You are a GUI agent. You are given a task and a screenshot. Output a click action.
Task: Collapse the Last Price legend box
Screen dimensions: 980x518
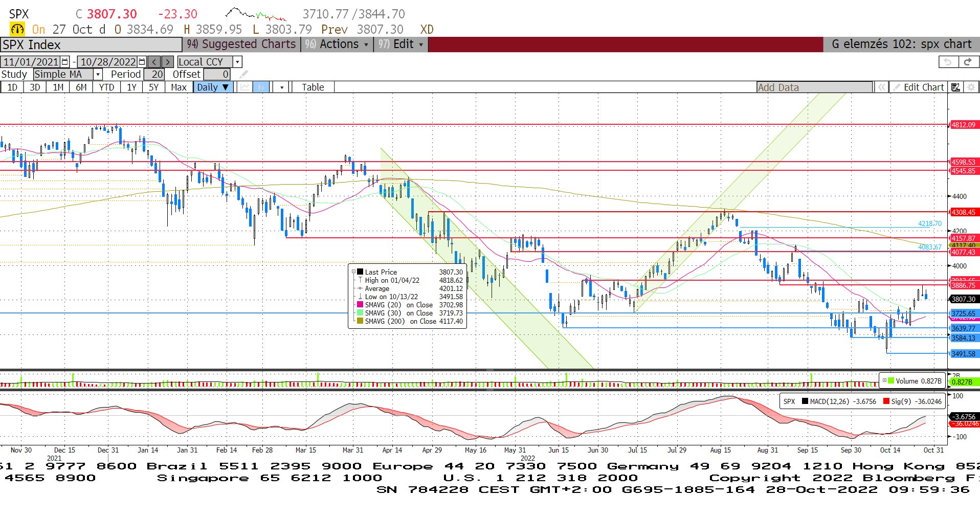[x=353, y=272]
